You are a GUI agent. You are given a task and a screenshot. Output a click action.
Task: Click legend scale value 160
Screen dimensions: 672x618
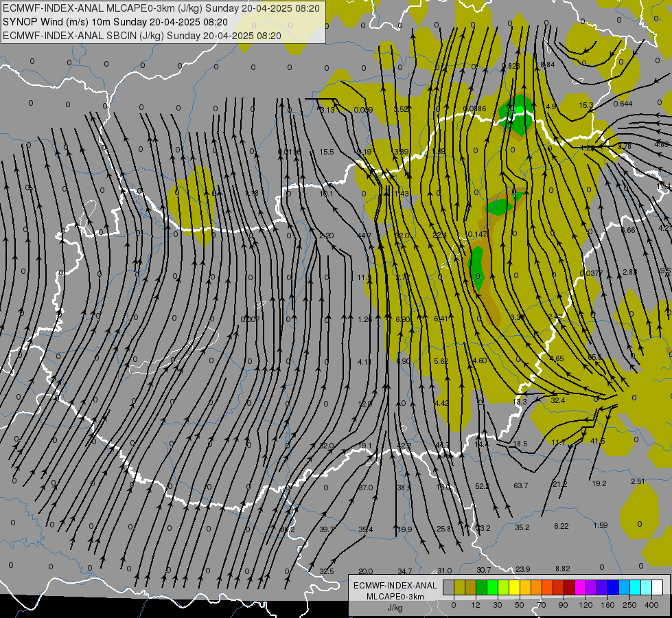point(607,605)
